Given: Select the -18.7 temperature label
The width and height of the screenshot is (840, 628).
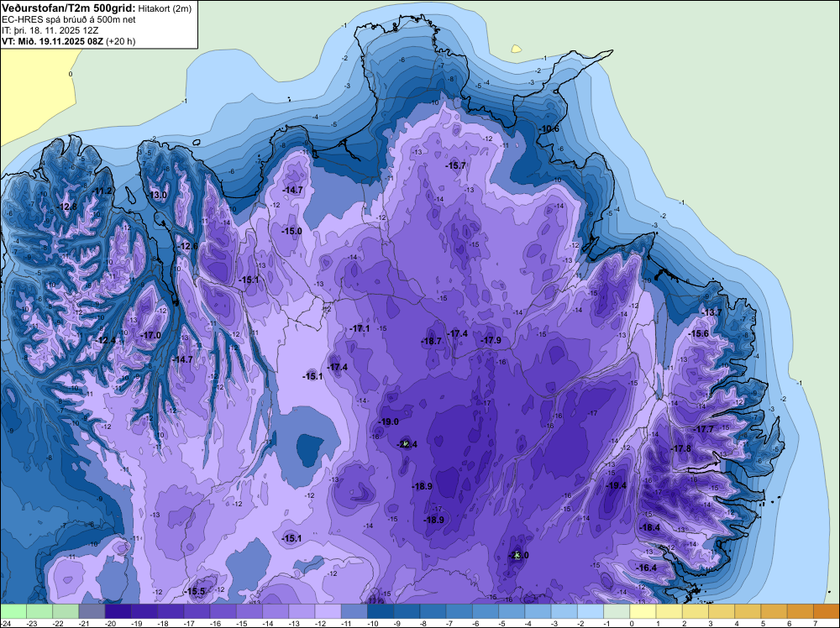Looking at the screenshot, I should [431, 341].
